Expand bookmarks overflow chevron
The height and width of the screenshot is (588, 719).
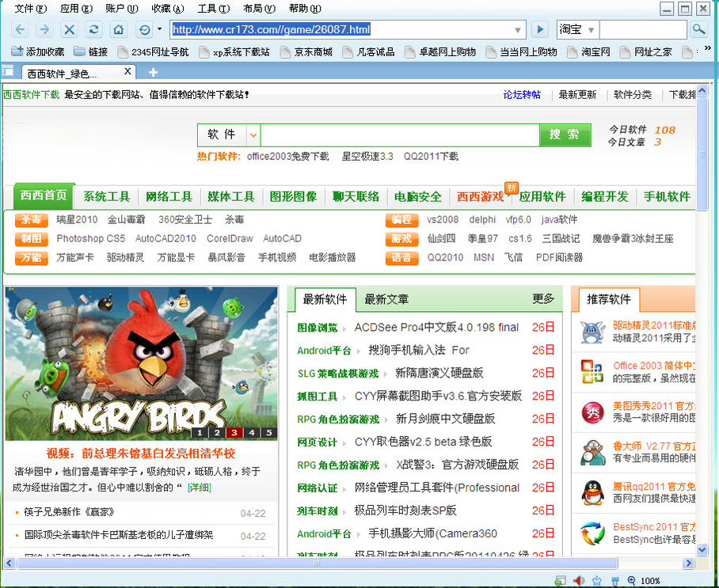pos(708,47)
